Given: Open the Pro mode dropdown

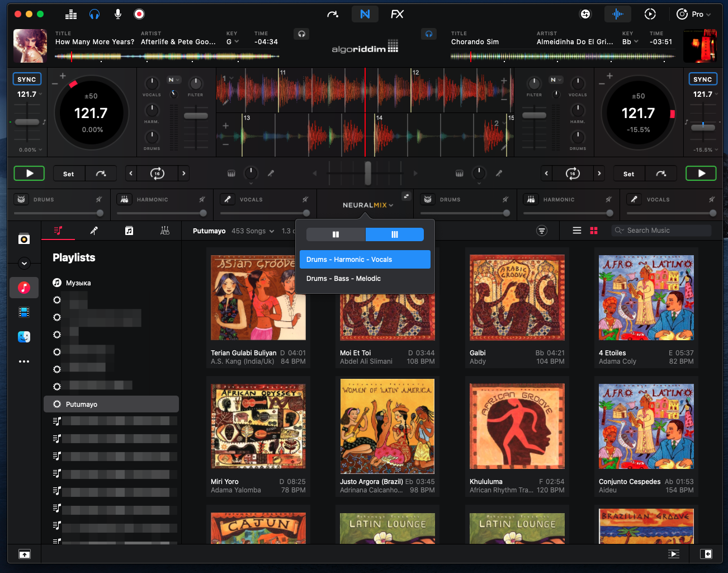Looking at the screenshot, I should coord(693,14).
